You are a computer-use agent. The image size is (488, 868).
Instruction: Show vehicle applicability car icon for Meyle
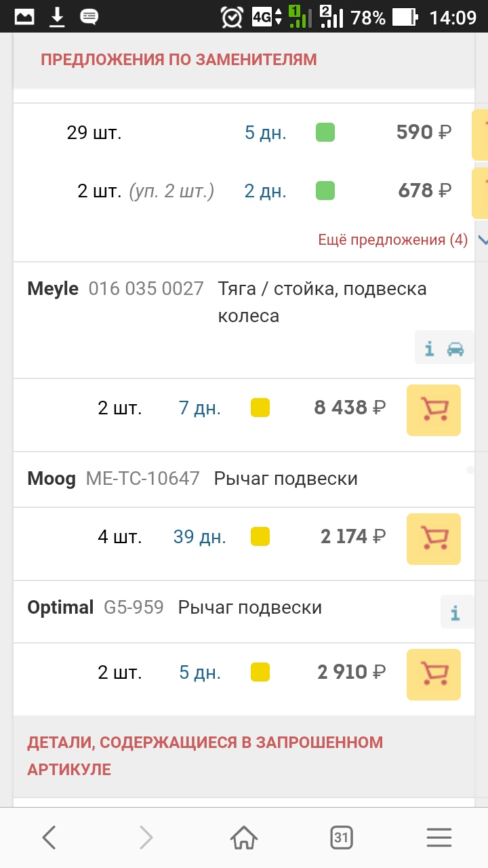point(455,349)
